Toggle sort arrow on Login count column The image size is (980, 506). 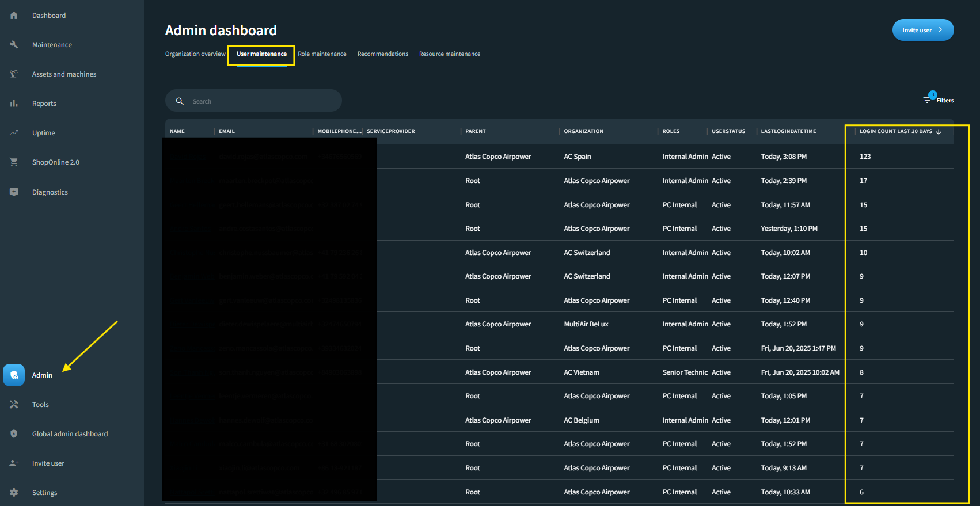939,132
